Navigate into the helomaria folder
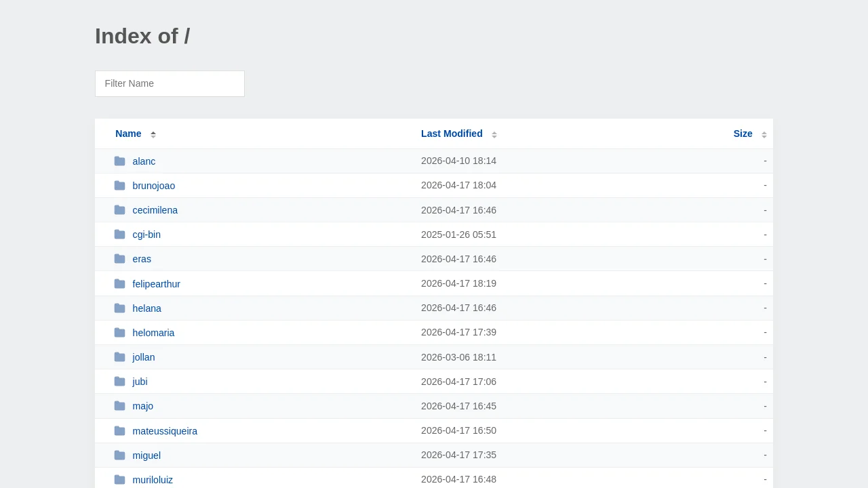868x488 pixels. (x=153, y=333)
